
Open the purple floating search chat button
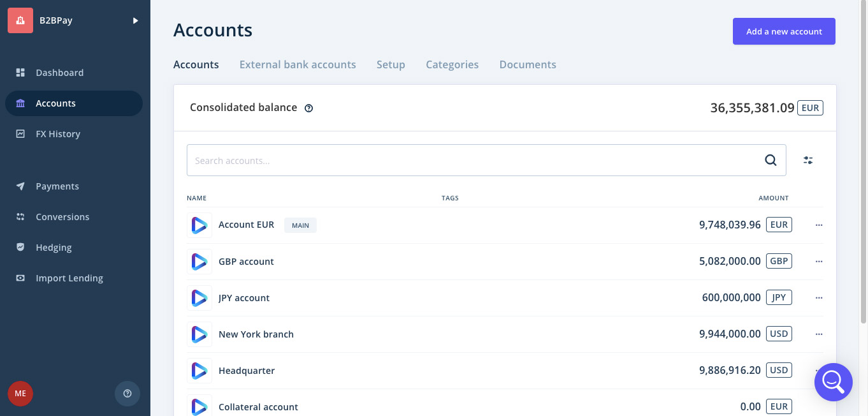pos(833,382)
